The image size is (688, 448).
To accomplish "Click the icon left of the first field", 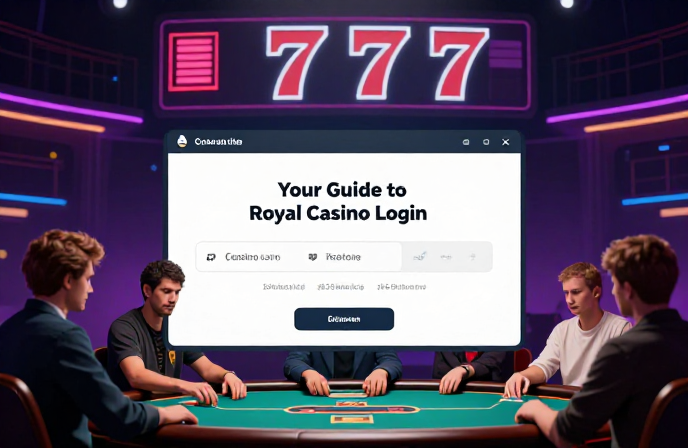I will pos(211,257).
